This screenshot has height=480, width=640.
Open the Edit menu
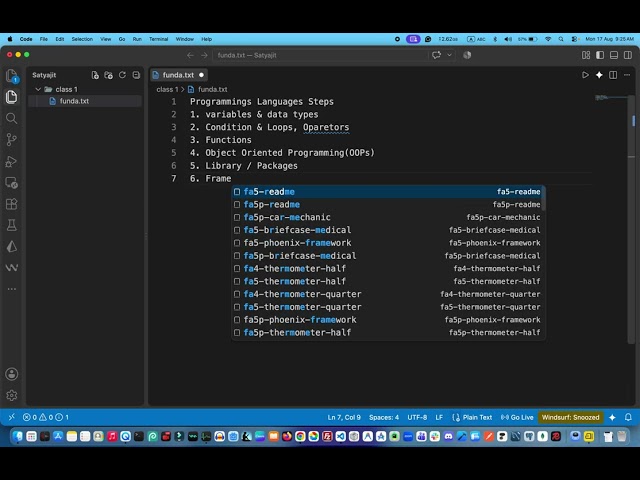tap(60, 39)
